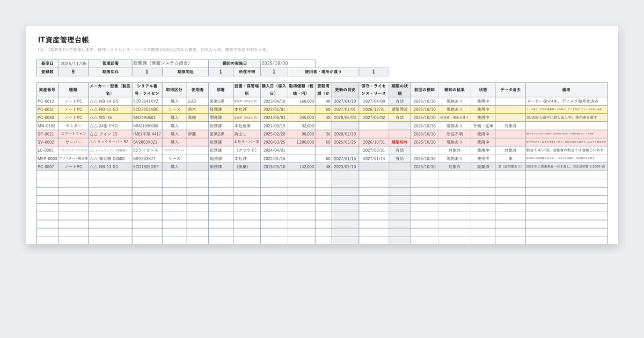Viewport: 644px width, 338px height.
Task: Select the 資産番号 column header
Action: [47, 90]
